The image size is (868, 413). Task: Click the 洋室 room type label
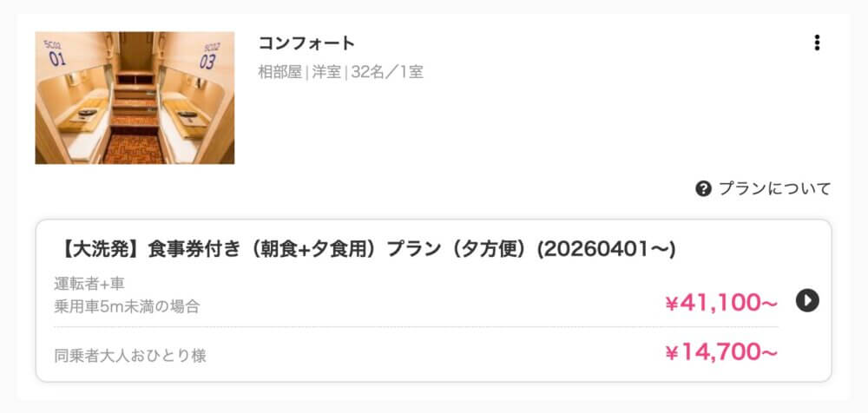[x=326, y=73]
